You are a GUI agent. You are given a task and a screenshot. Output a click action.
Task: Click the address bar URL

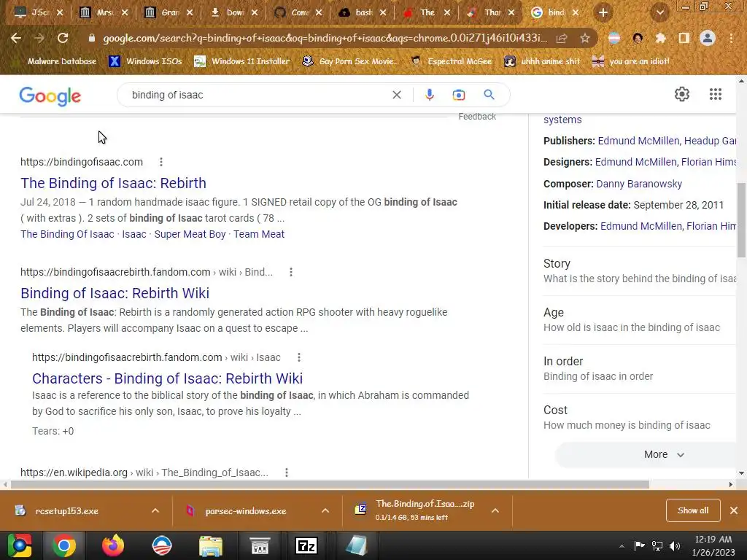325,38
